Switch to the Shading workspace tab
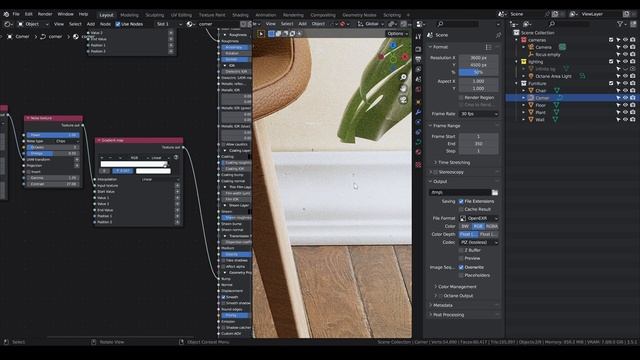Image resolution: width=640 pixels, height=360 pixels. click(x=240, y=15)
